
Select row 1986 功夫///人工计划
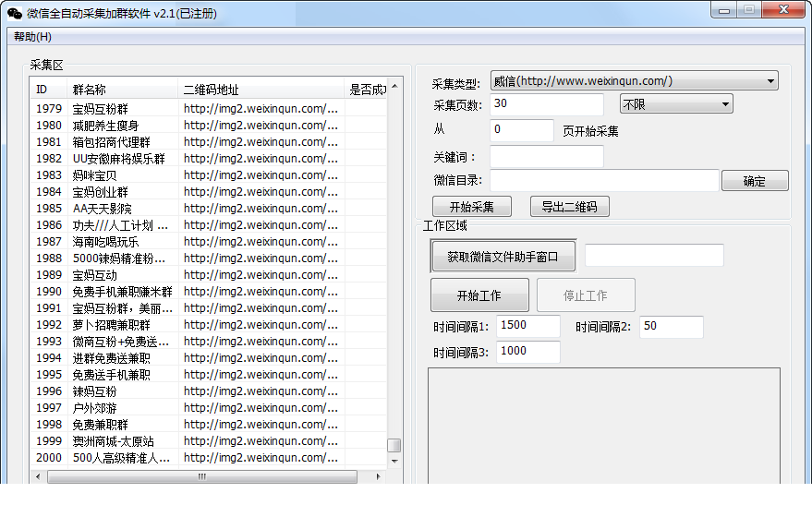coord(208,225)
